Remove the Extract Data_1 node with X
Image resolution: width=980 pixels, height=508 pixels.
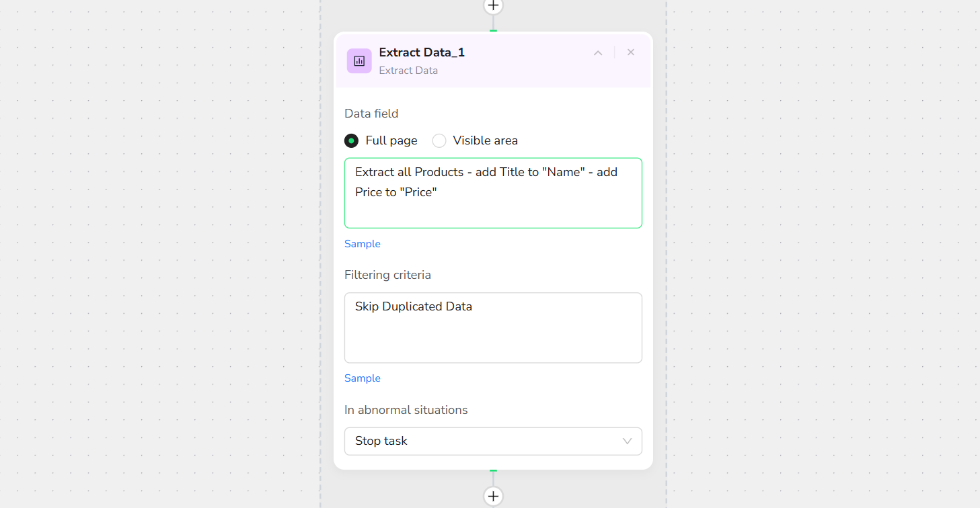631,52
